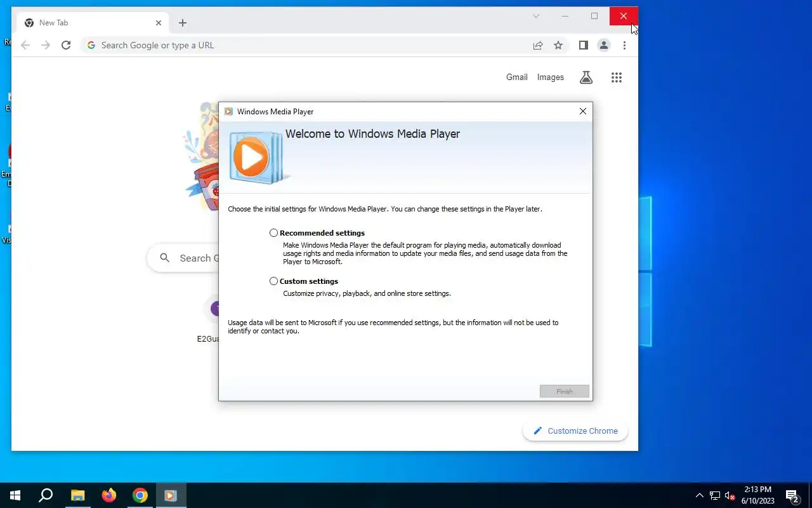Launch Firefox from the taskbar
This screenshot has height=508, width=812.
(109, 495)
